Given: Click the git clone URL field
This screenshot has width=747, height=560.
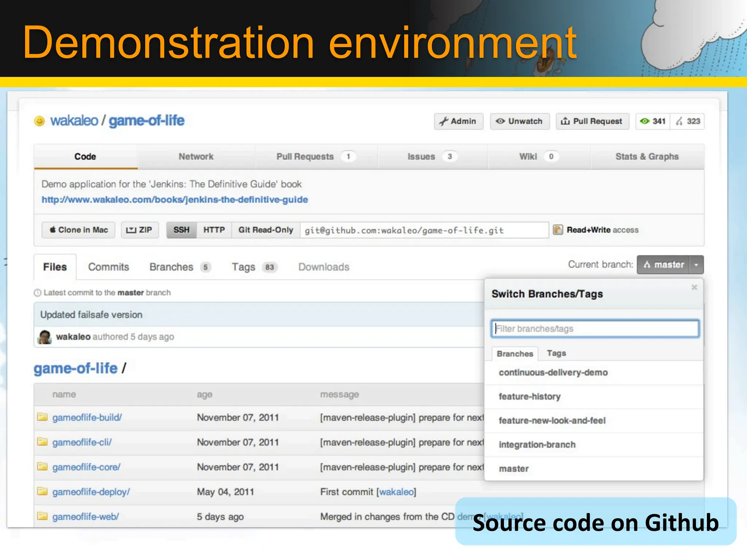Looking at the screenshot, I should [x=424, y=230].
